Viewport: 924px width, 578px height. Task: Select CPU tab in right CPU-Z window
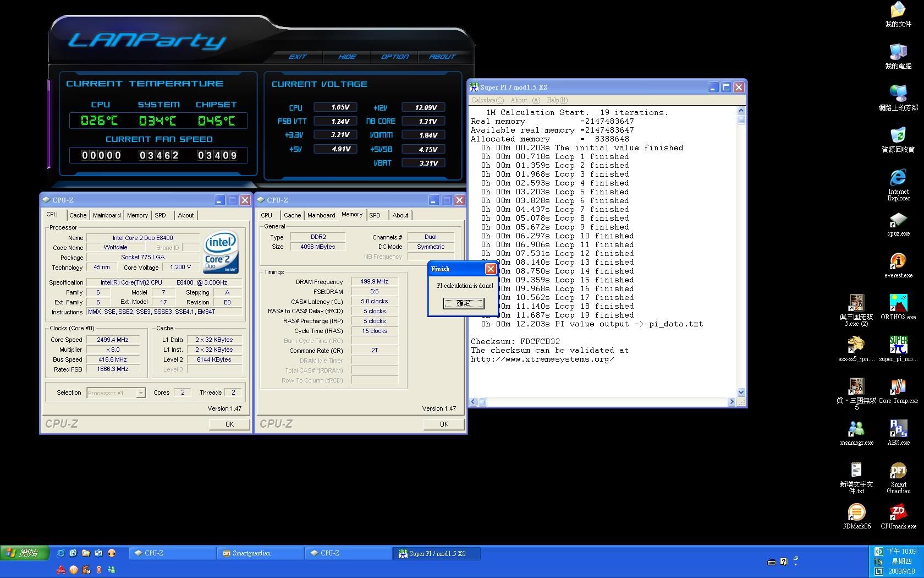tap(266, 215)
